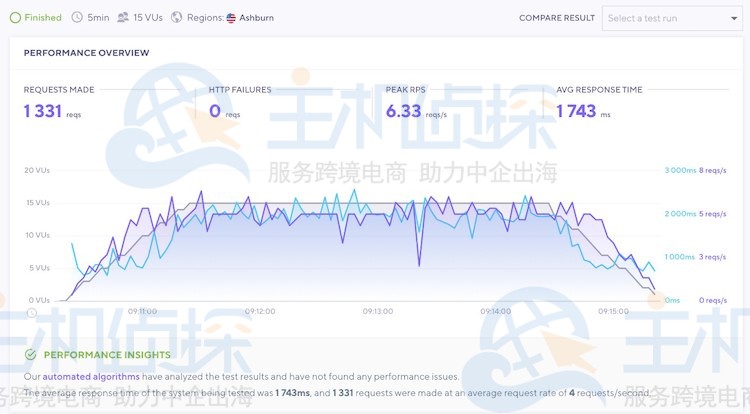Click the 3 000ms axis label
The image size is (750, 414).
coord(680,170)
